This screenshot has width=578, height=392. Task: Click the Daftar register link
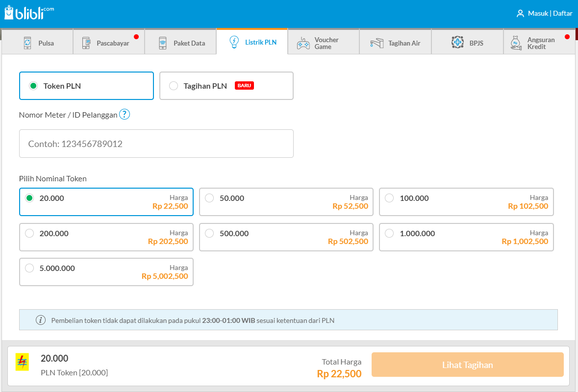(562, 14)
